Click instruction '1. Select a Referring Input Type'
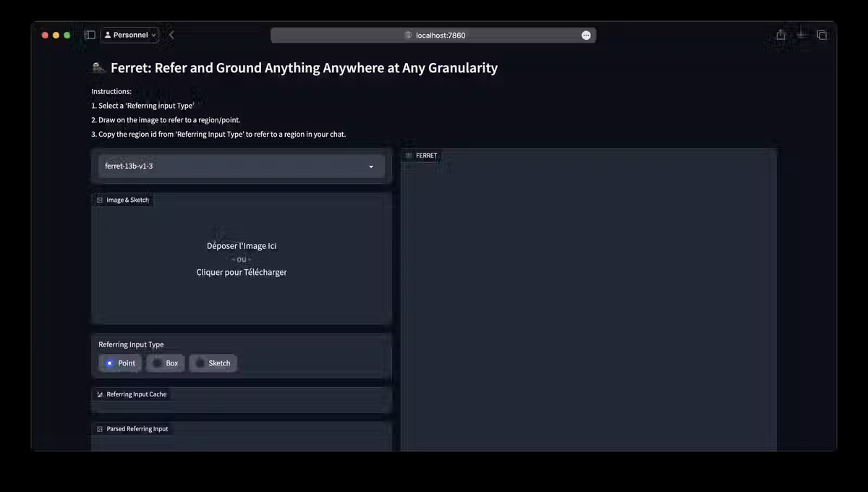This screenshot has width=868, height=492. tap(142, 106)
